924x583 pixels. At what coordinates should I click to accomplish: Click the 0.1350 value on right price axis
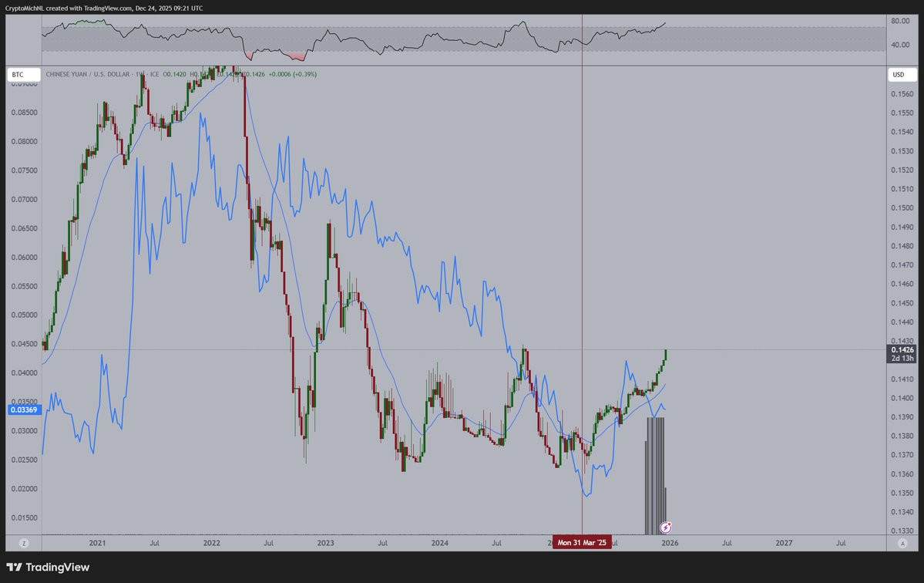point(902,493)
